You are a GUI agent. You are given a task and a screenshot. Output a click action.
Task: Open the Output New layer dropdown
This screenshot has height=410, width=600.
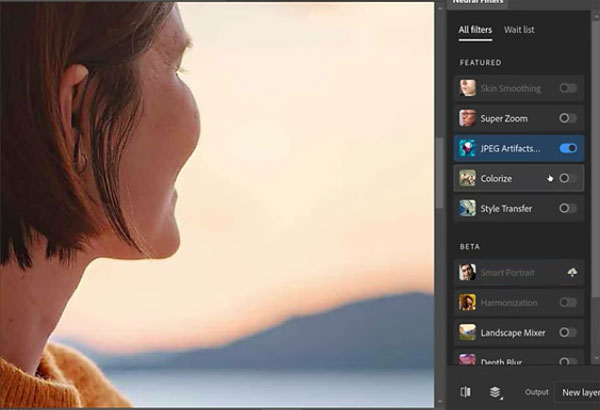578,392
